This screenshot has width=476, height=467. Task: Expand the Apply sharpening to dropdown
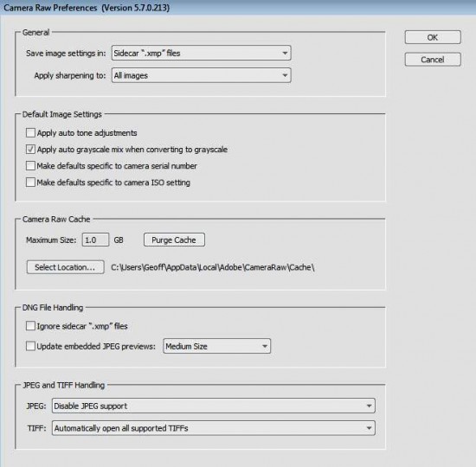coord(202,75)
